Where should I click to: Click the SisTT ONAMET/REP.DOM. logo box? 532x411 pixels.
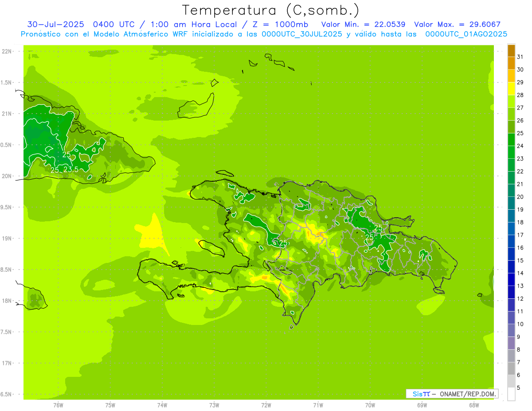tap(452, 394)
